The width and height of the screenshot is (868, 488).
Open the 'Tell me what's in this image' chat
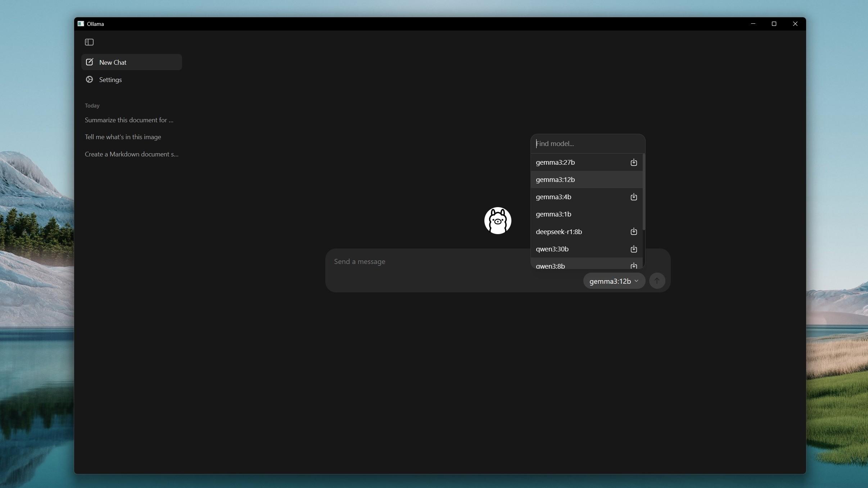click(x=123, y=137)
